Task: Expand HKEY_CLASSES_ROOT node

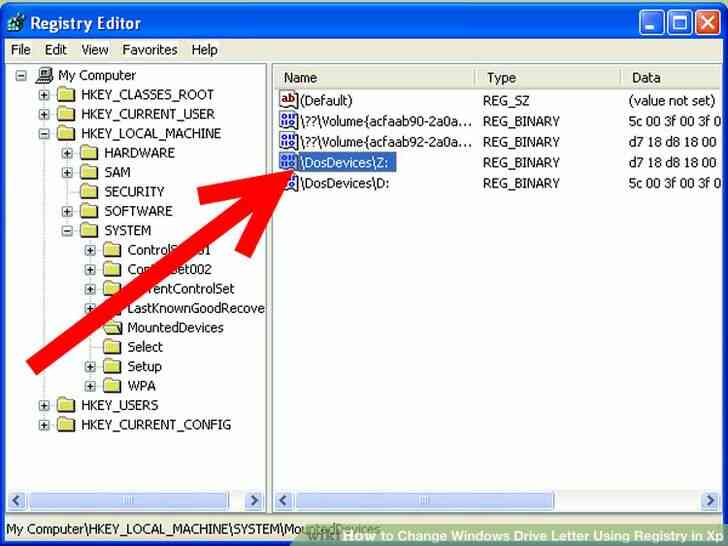Action: [44, 95]
